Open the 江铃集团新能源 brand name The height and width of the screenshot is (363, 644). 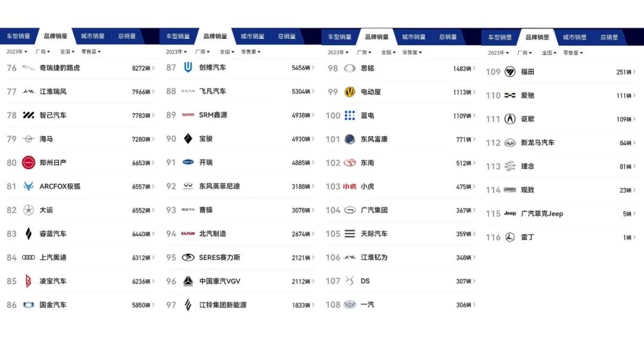coord(222,305)
